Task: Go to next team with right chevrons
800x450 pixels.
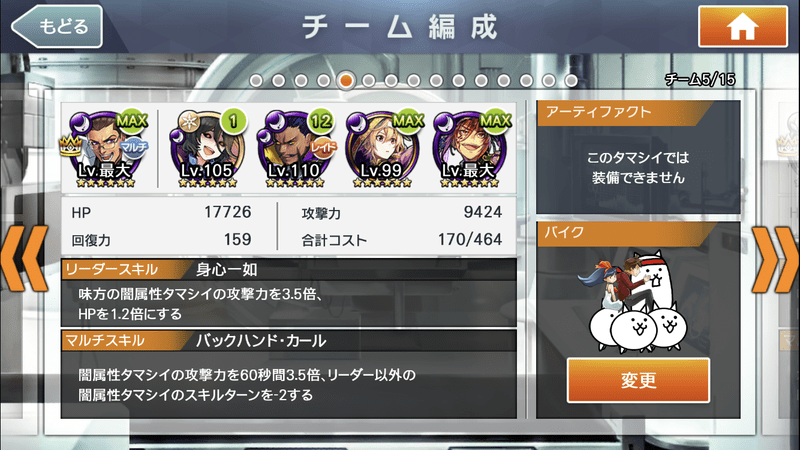Action: (776, 259)
